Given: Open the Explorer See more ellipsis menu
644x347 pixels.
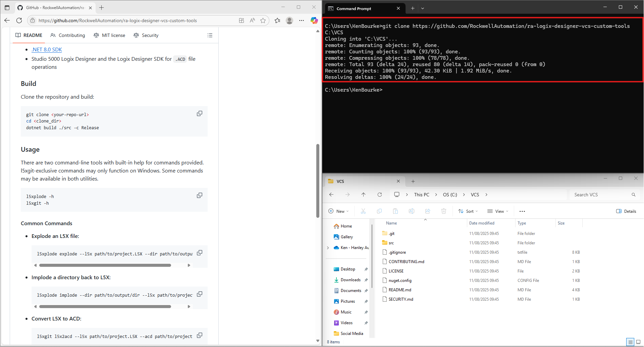Looking at the screenshot, I should tap(522, 211).
